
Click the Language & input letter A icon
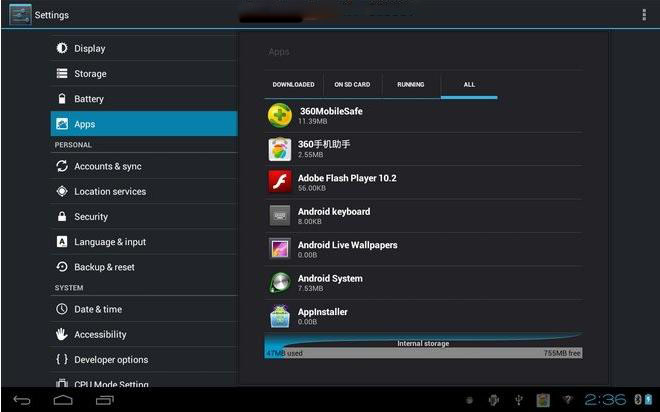point(62,242)
